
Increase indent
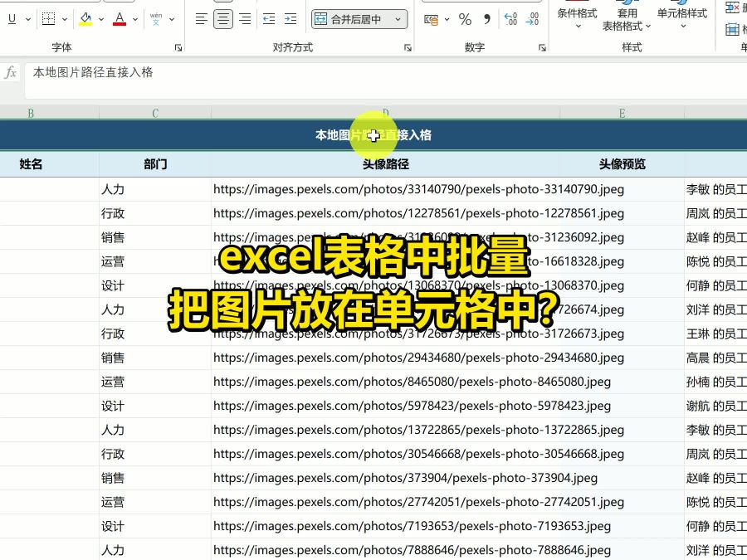pos(290,19)
